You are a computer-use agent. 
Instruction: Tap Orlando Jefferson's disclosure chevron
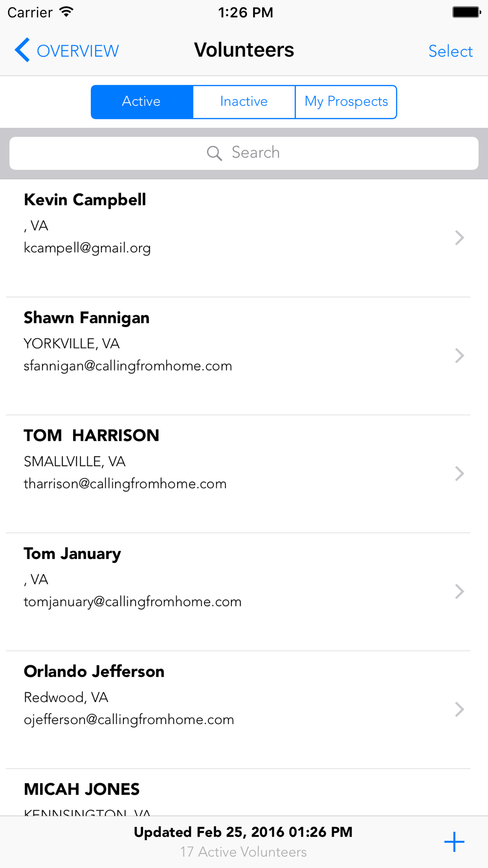459,709
